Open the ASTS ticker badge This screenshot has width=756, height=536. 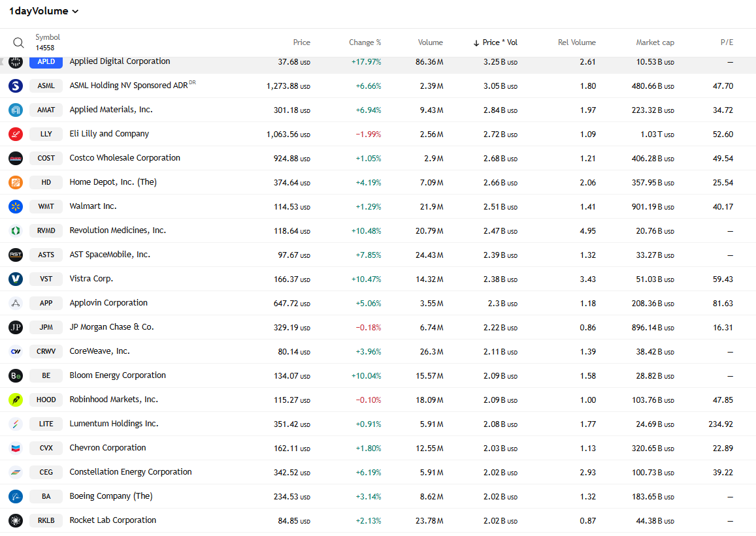46,255
